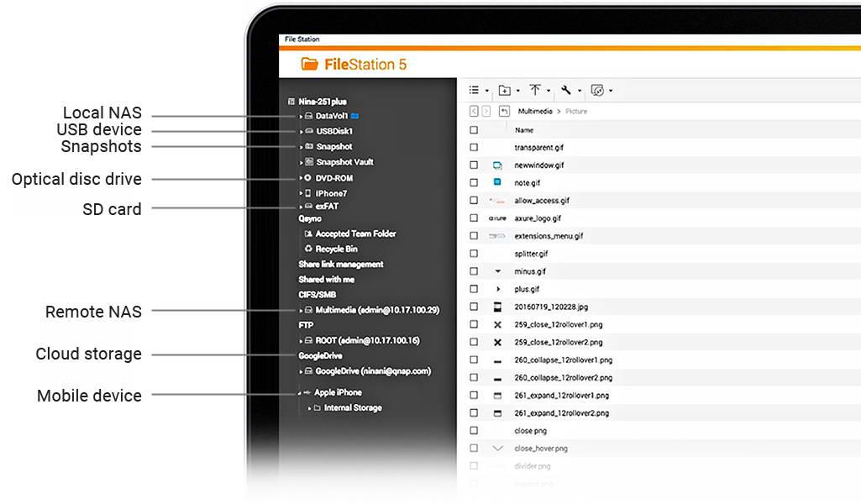This screenshot has height=504, width=861.
Task: Expand the Multimedia (admin@10.17.100.29) node
Action: 301,311
